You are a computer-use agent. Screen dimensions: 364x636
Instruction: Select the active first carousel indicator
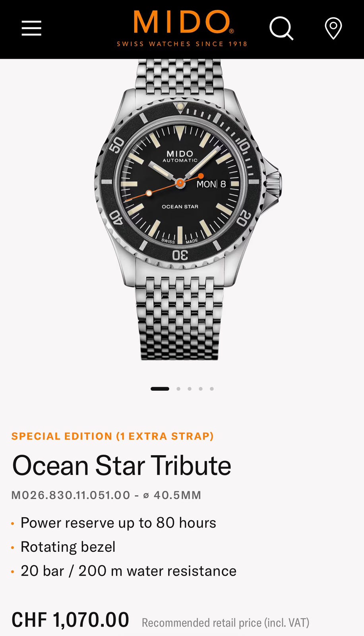coord(160,389)
